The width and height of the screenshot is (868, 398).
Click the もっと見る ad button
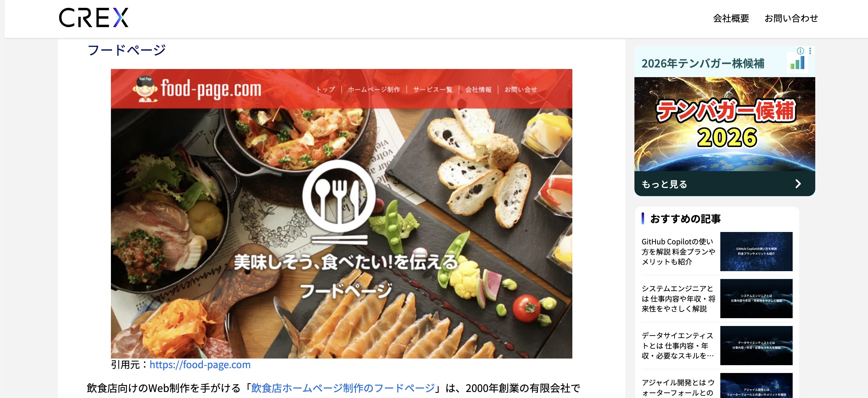click(725, 184)
